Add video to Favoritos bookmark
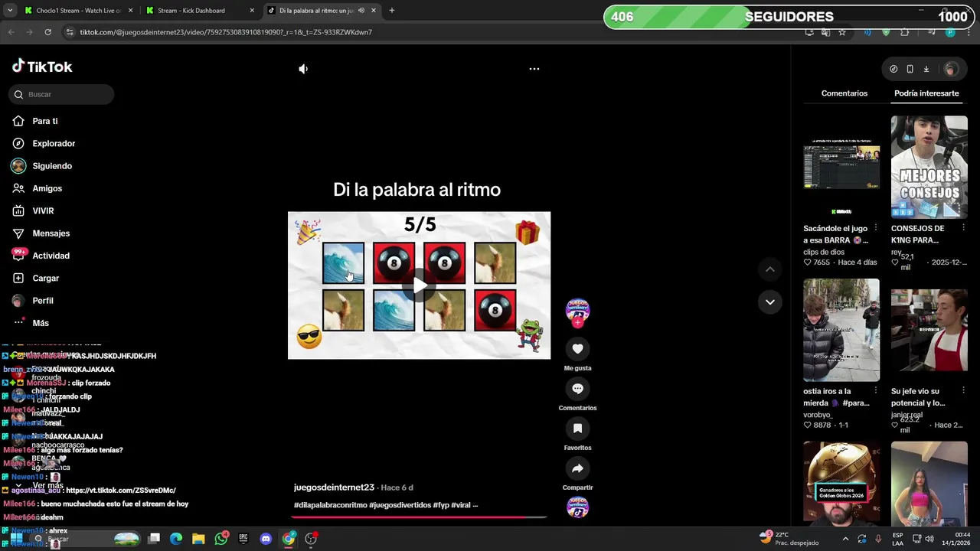 [577, 429]
